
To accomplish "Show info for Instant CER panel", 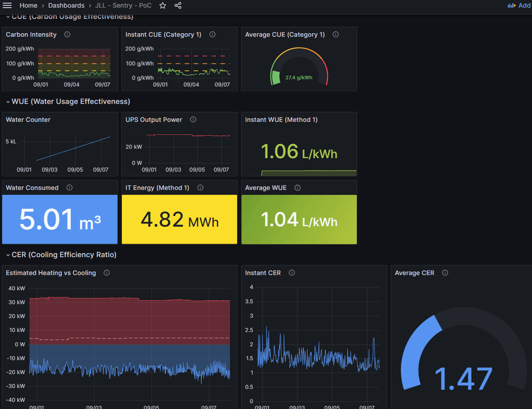I will pyautogui.click(x=292, y=273).
